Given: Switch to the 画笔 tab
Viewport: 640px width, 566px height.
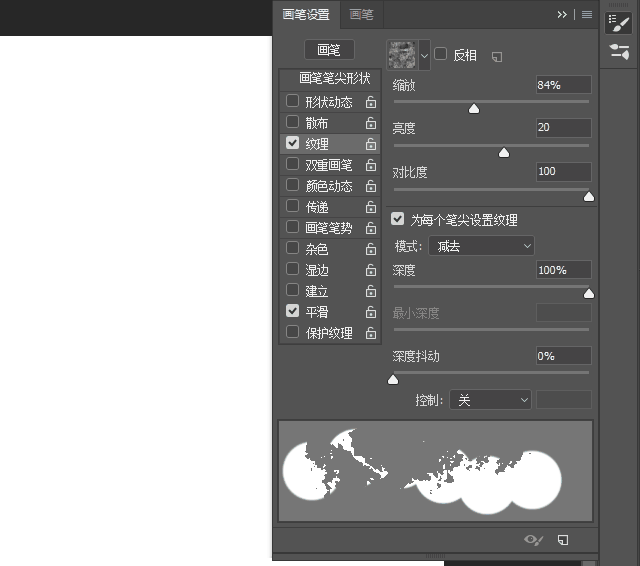Looking at the screenshot, I should 361,15.
